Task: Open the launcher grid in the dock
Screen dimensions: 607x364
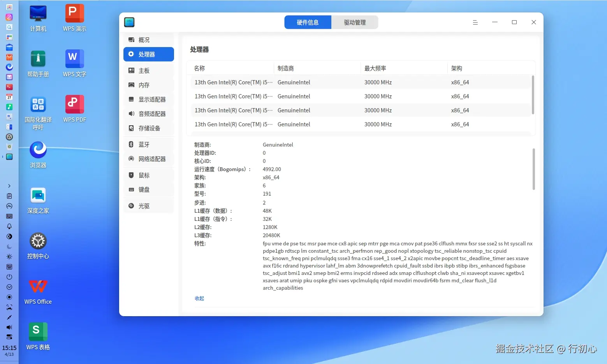Action: pyautogui.click(x=9, y=7)
